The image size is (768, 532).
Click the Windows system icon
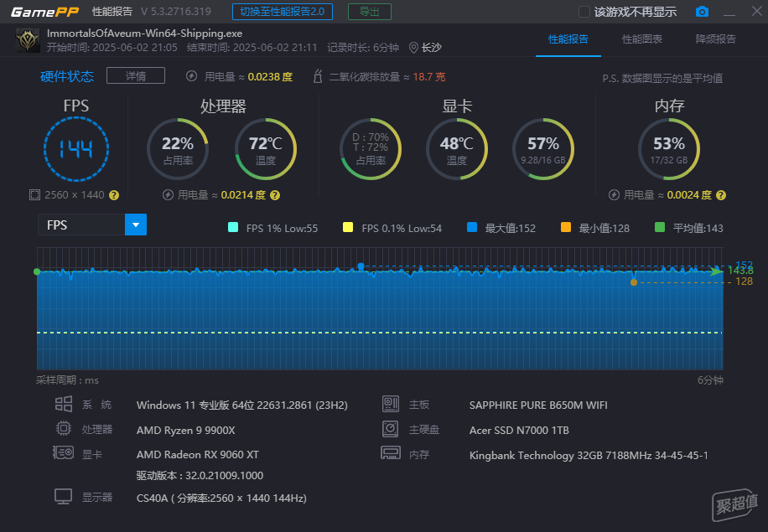coord(64,405)
